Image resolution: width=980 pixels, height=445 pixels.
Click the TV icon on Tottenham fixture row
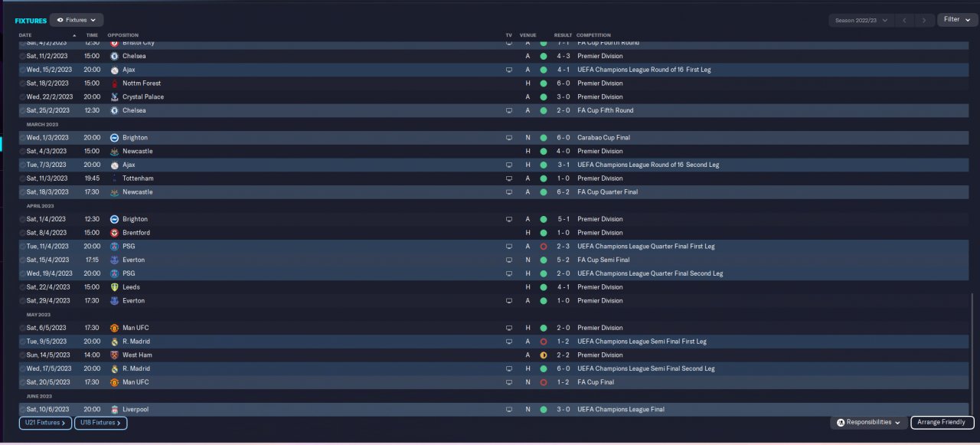[509, 178]
